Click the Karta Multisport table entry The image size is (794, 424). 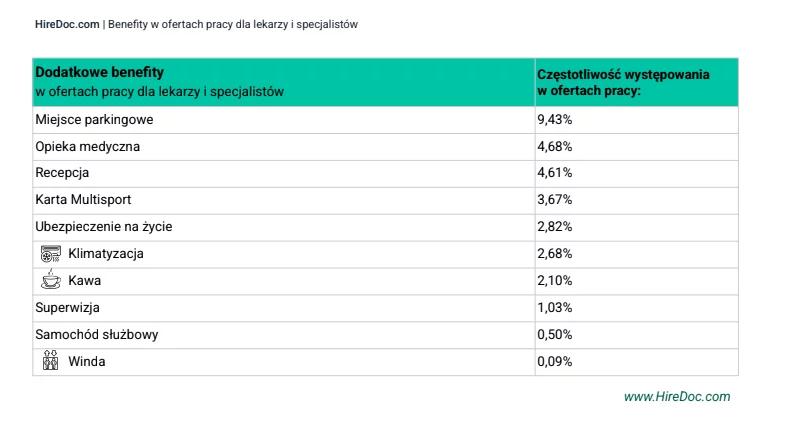pyautogui.click(x=83, y=200)
